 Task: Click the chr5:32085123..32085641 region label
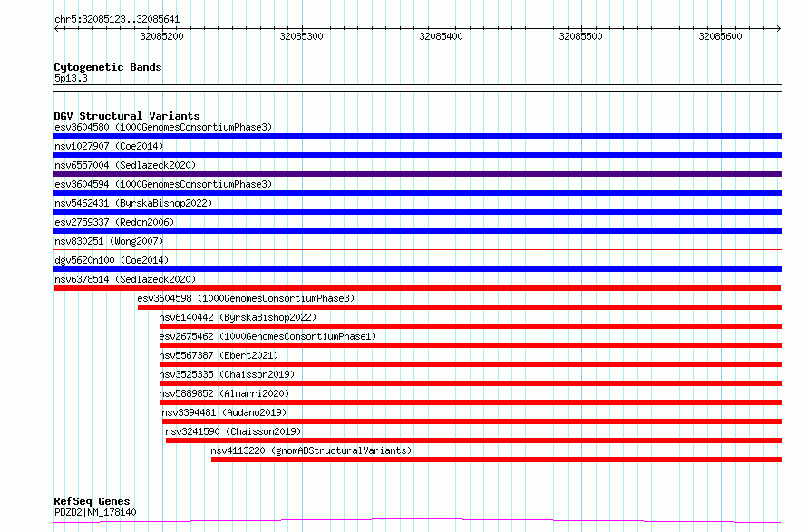pyautogui.click(x=117, y=20)
